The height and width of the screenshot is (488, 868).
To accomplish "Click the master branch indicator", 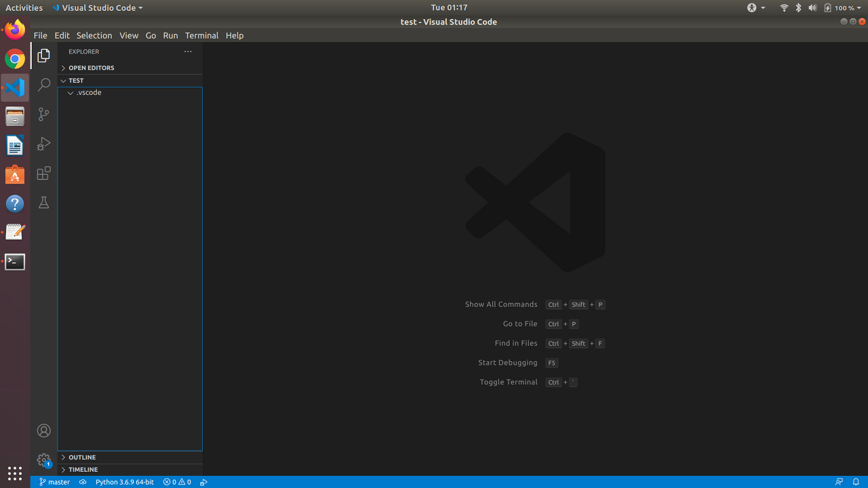I will [54, 482].
